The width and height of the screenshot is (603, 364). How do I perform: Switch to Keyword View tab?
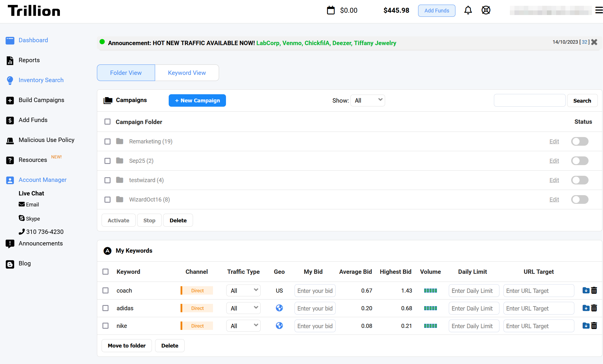coord(187,73)
